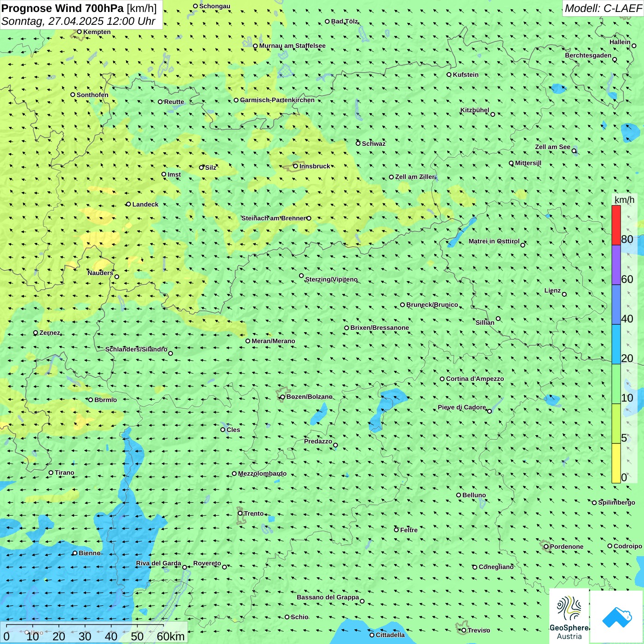Click the Spilimbergo city marker circle
Image resolution: width=644 pixels, height=644 pixels.
point(594,503)
